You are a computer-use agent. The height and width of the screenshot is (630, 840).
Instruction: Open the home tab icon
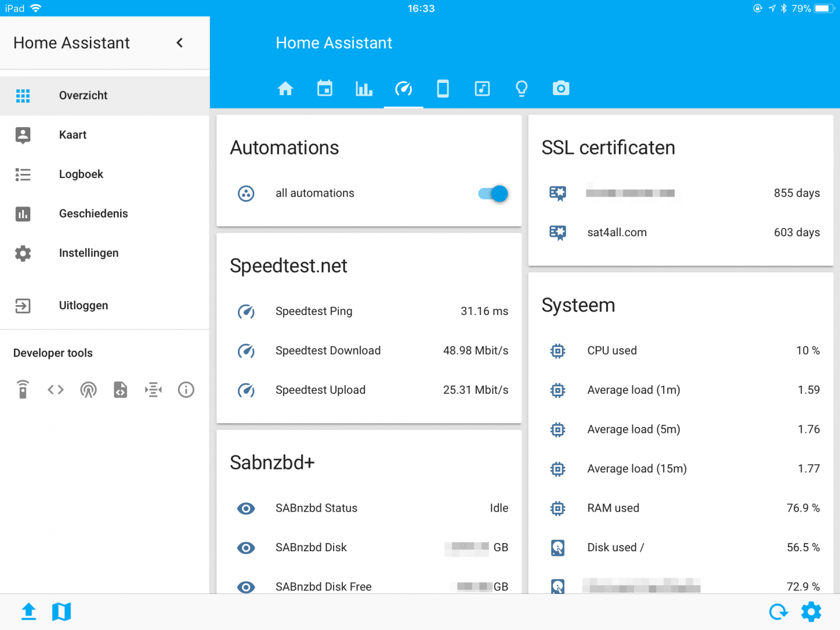285,89
